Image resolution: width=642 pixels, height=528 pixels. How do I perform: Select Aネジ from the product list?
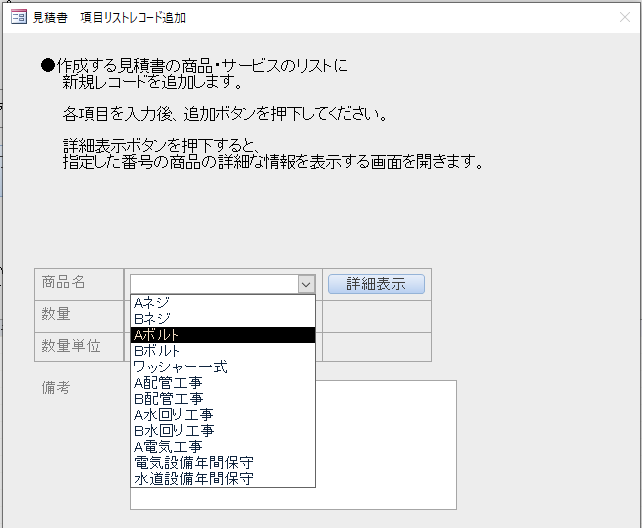(222, 303)
